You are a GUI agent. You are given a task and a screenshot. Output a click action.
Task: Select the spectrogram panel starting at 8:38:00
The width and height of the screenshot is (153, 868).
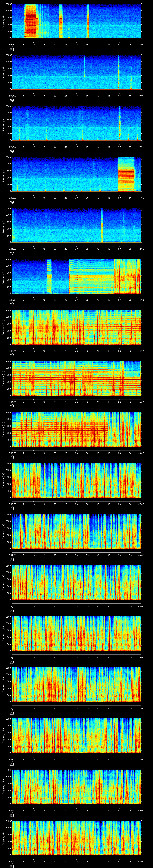click(x=77, y=72)
